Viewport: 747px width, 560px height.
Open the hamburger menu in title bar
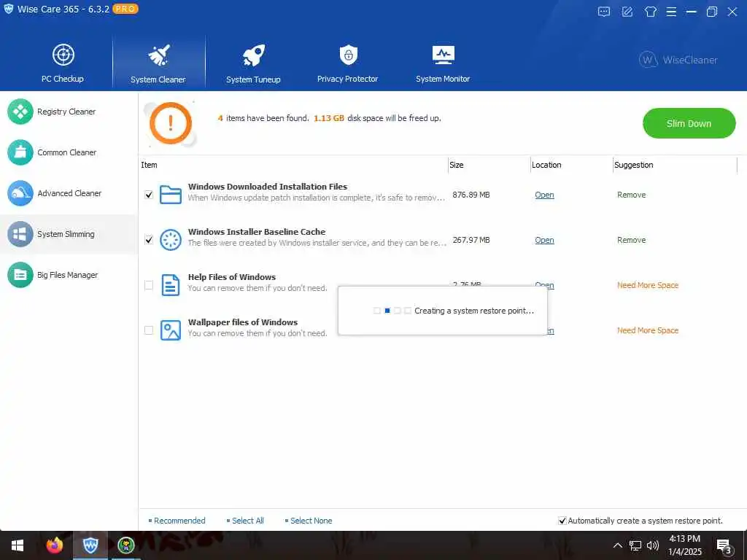[671, 12]
